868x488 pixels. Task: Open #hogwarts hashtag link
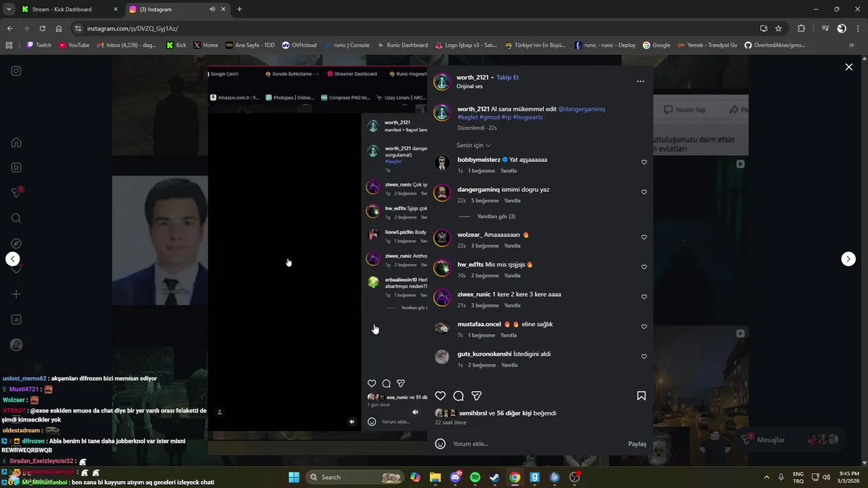pos(528,117)
